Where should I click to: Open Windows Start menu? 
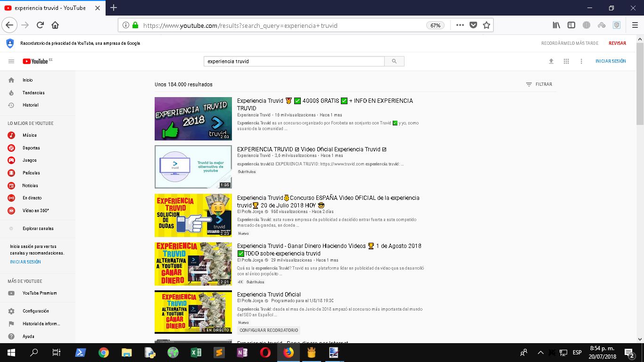[x=11, y=353]
